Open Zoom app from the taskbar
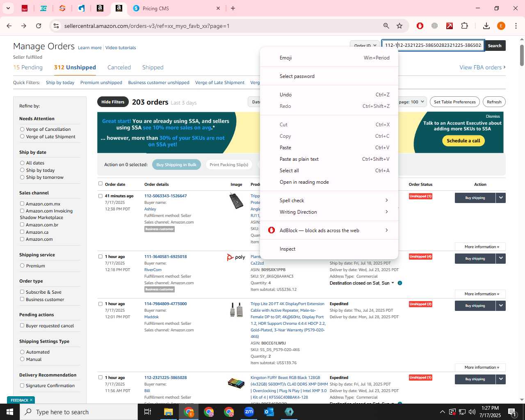The width and height of the screenshot is (525, 420). coord(249,412)
